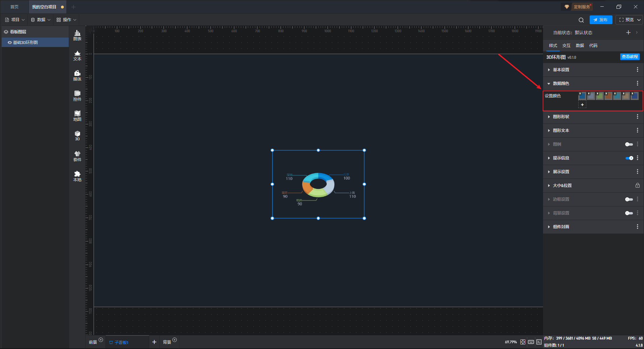Enable the 边框设置 border toggle
The image size is (644, 349).
629,199
